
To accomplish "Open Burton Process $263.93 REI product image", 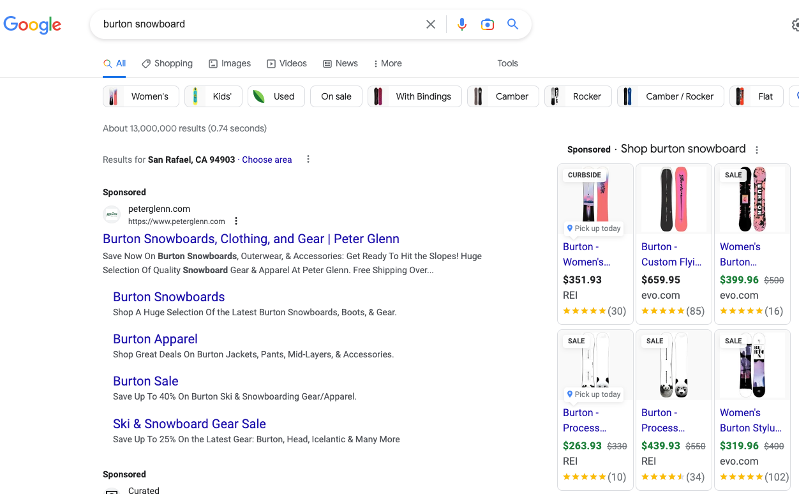I will pyautogui.click(x=595, y=365).
